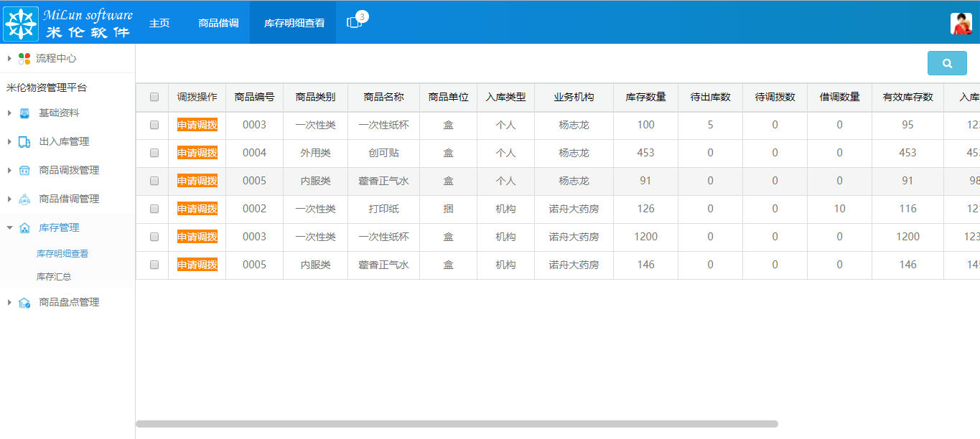Open the 商品借调 tab
Image resolution: width=980 pixels, height=439 pixels.
pyautogui.click(x=218, y=22)
